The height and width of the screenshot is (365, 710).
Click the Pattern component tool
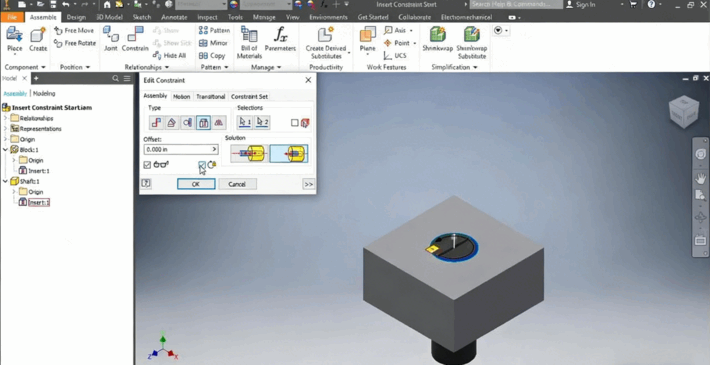(214, 30)
